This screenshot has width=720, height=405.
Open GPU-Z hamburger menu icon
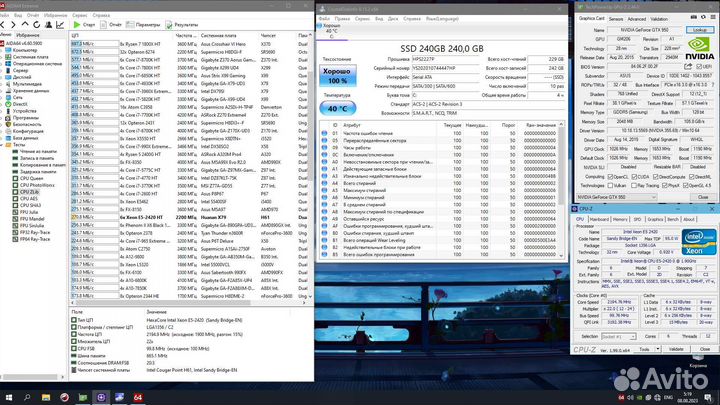(x=713, y=17)
